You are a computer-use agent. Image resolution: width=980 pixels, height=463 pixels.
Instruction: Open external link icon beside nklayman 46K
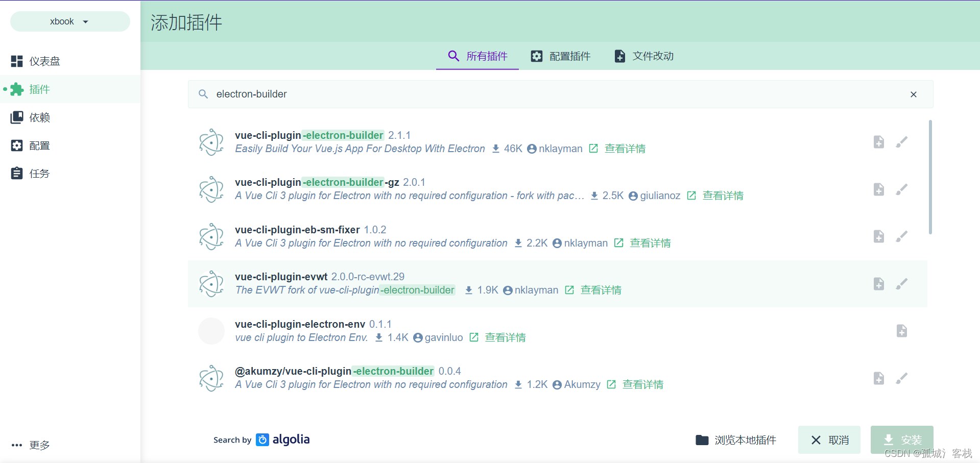[593, 149]
